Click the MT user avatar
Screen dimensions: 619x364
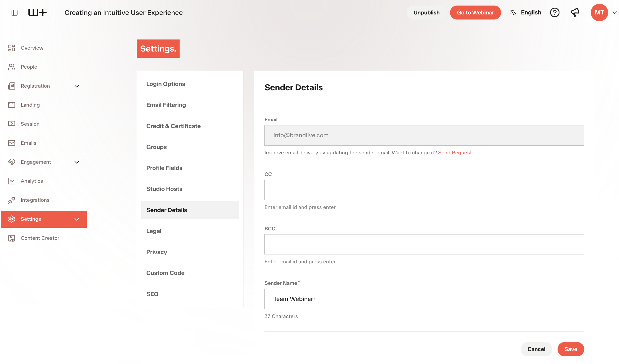(599, 13)
